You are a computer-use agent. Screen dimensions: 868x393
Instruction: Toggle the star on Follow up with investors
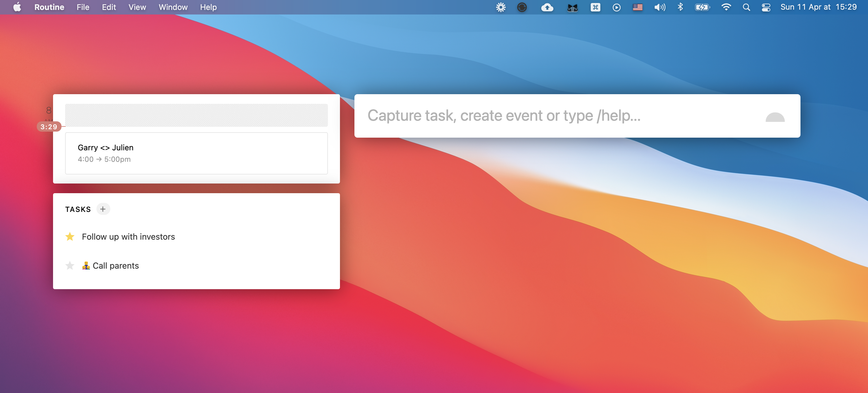click(70, 237)
